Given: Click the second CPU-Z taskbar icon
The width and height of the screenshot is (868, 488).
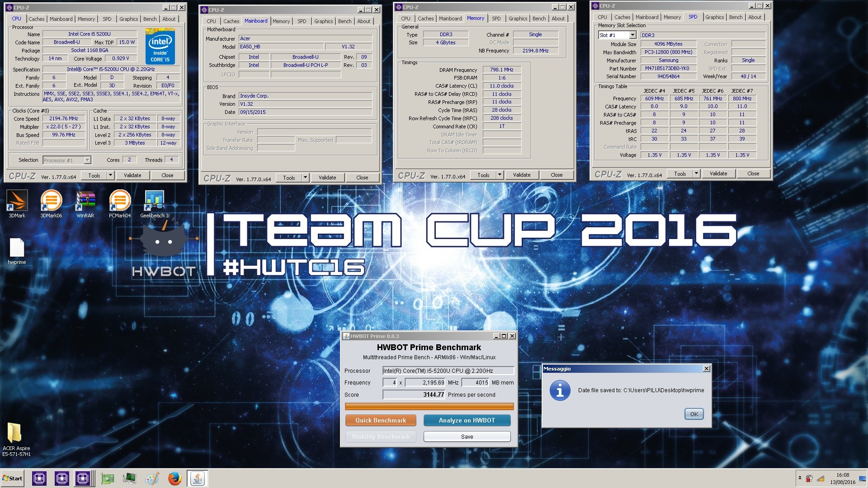Looking at the screenshot, I should point(61,478).
